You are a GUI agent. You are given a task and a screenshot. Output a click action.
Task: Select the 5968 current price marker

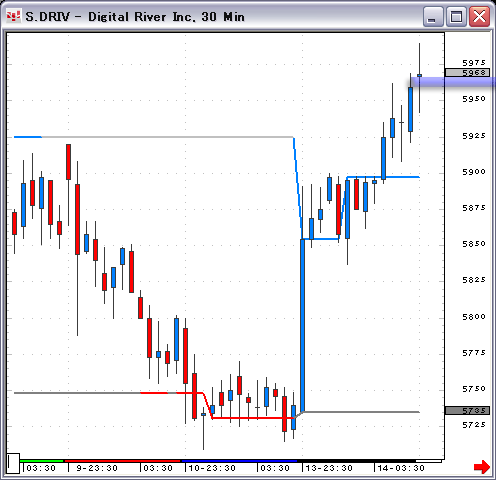(467, 73)
